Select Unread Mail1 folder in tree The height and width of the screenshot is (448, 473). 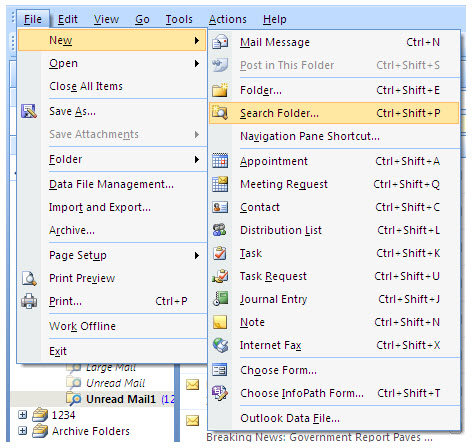[121, 399]
